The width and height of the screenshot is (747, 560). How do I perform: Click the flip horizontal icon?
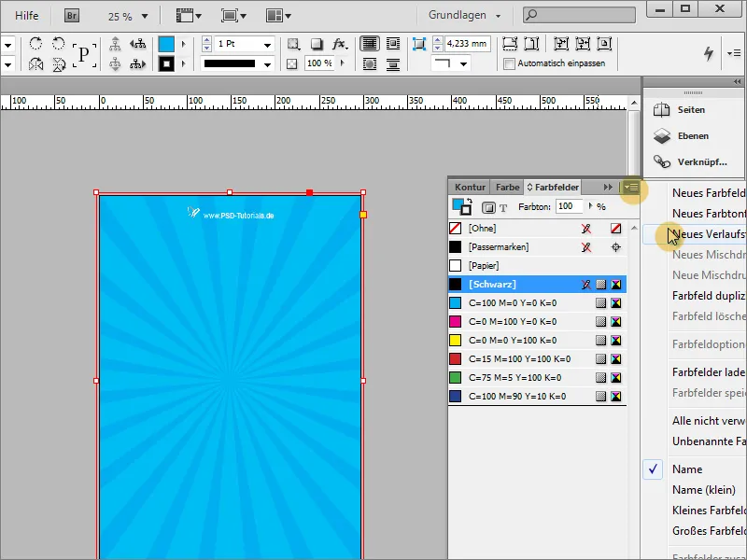(x=35, y=63)
